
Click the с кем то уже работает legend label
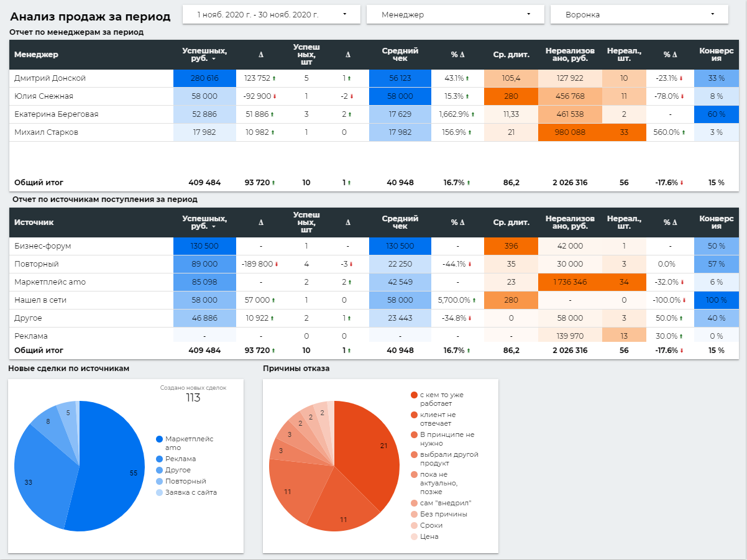[442, 399]
